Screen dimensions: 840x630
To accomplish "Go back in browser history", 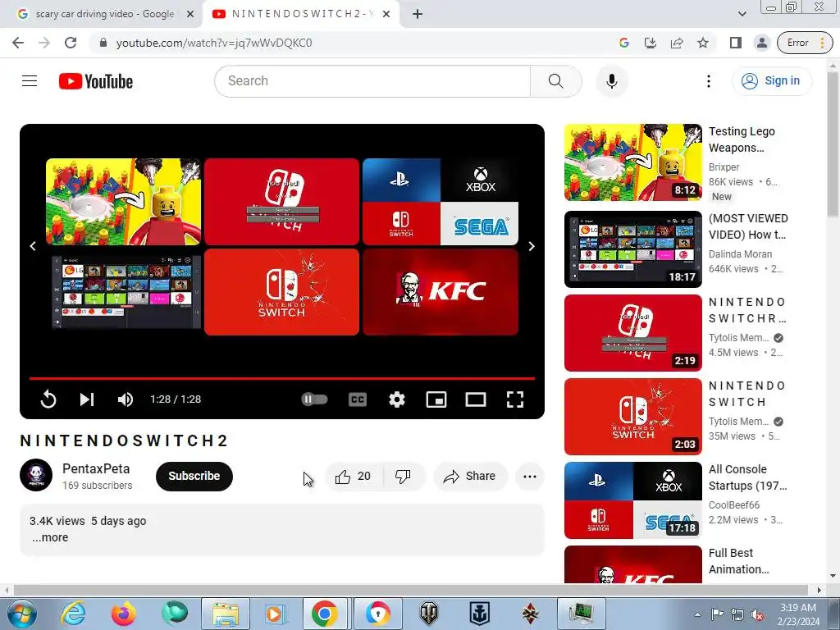I will coord(18,43).
